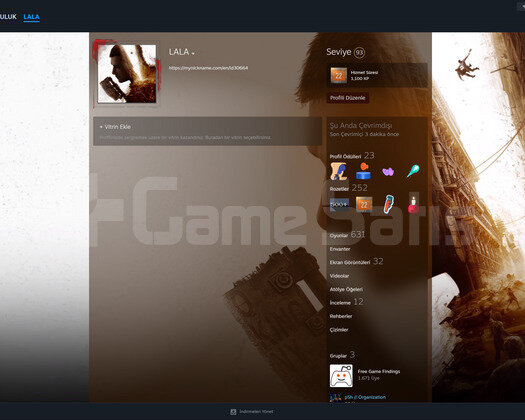Click the teal comet award icon
Viewport: 525px width, 420px height.
point(413,171)
